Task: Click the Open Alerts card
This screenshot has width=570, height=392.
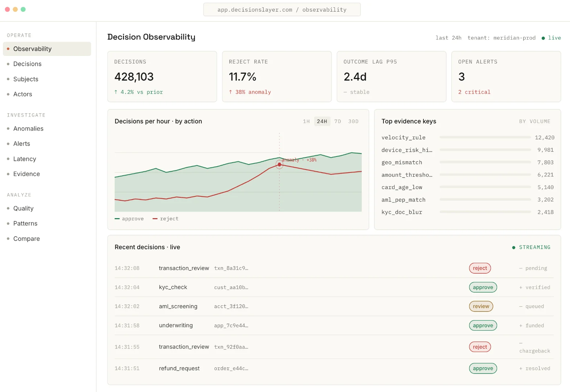Action: [506, 77]
